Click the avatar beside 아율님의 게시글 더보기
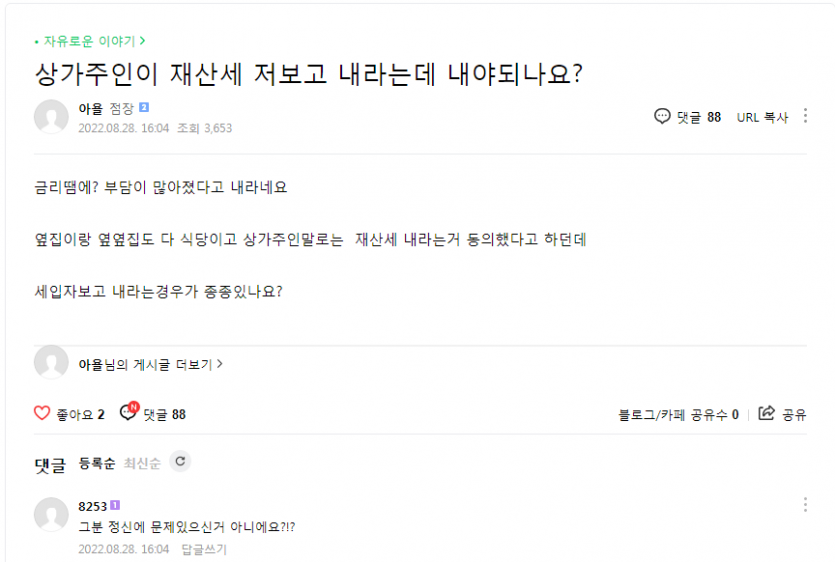The height and width of the screenshot is (562, 835). coord(51,363)
